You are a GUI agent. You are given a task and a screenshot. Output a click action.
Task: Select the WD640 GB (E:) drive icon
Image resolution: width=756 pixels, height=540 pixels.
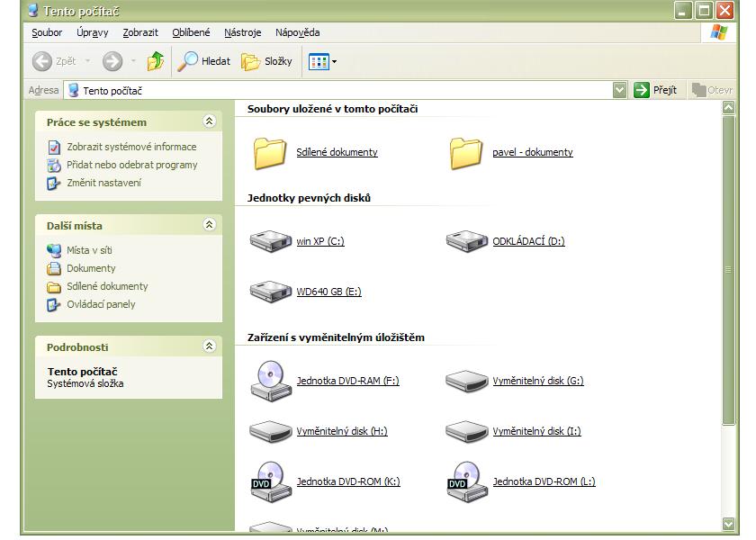(x=270, y=292)
